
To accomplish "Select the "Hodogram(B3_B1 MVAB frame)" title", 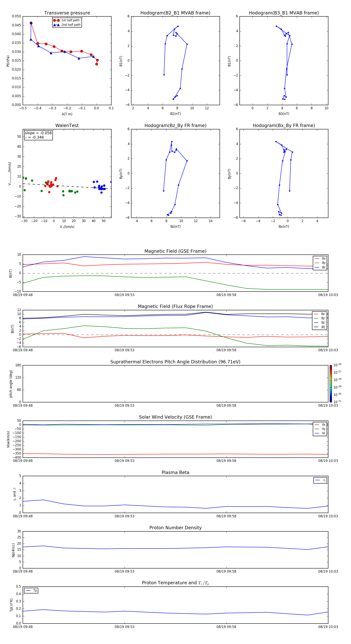I will coord(284,13).
